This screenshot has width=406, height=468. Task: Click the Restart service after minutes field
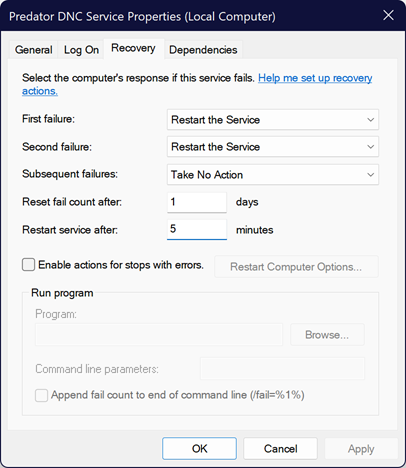pyautogui.click(x=197, y=229)
